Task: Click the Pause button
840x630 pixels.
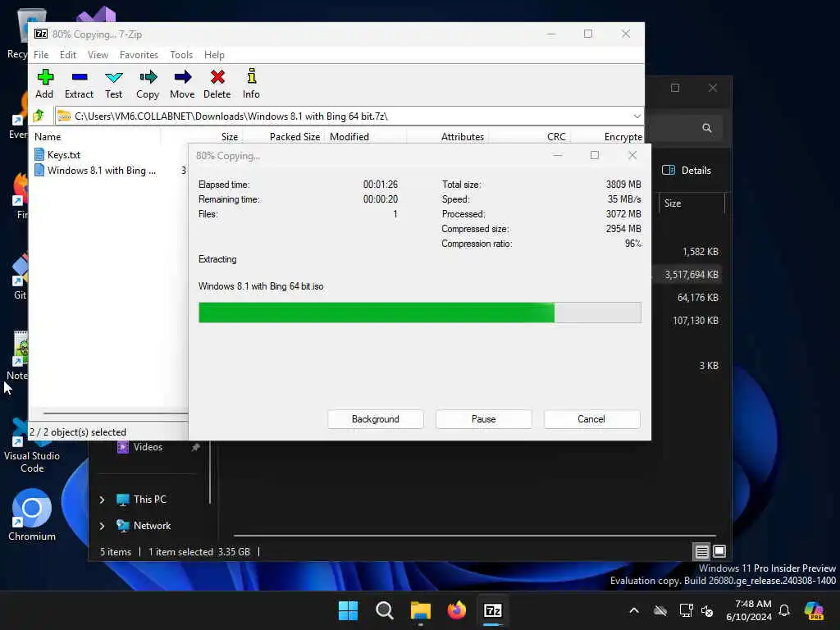Action: pos(484,419)
